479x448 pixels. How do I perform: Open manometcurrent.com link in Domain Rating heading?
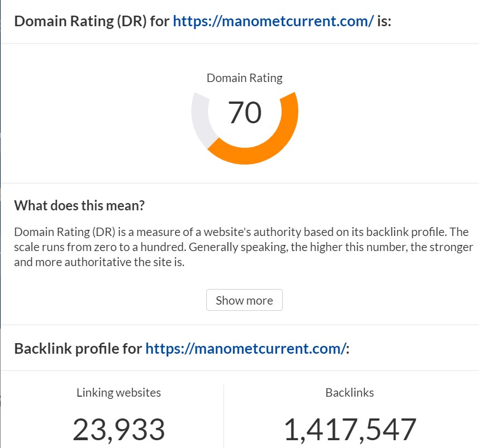pos(273,21)
